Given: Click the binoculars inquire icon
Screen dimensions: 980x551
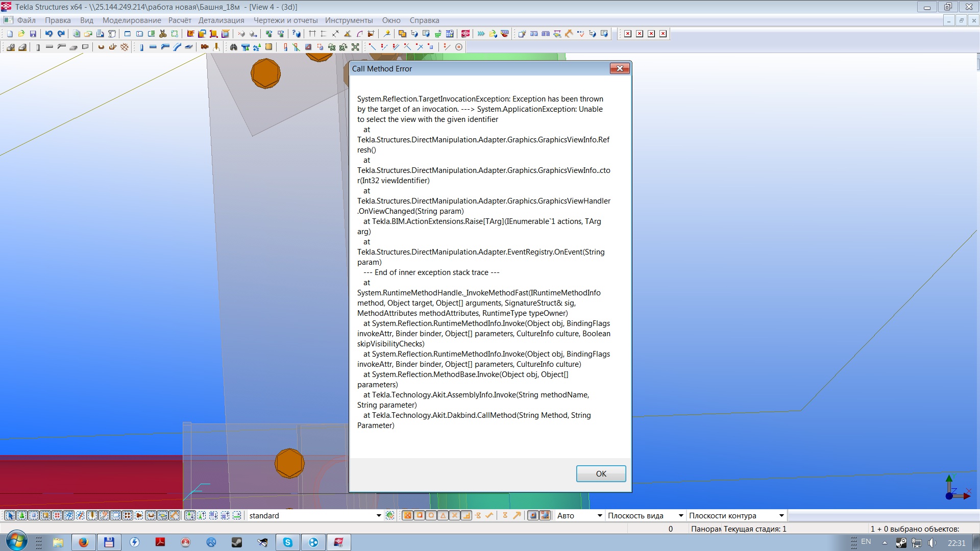Looking at the screenshot, I should coord(233,47).
